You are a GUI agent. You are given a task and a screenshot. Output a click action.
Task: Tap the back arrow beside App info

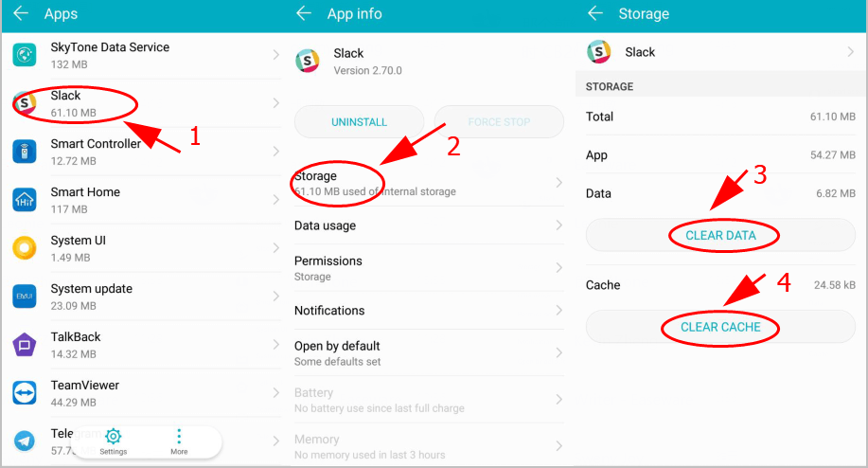(x=304, y=12)
